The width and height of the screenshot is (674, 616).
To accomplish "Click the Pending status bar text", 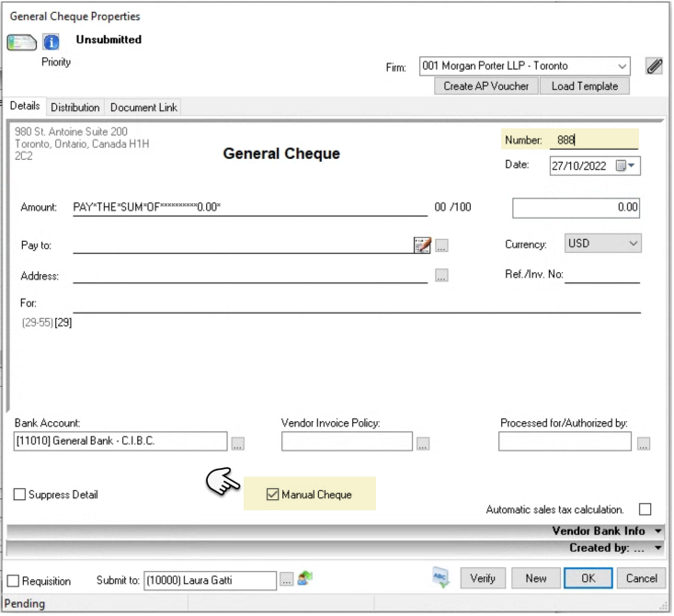I will [x=25, y=603].
